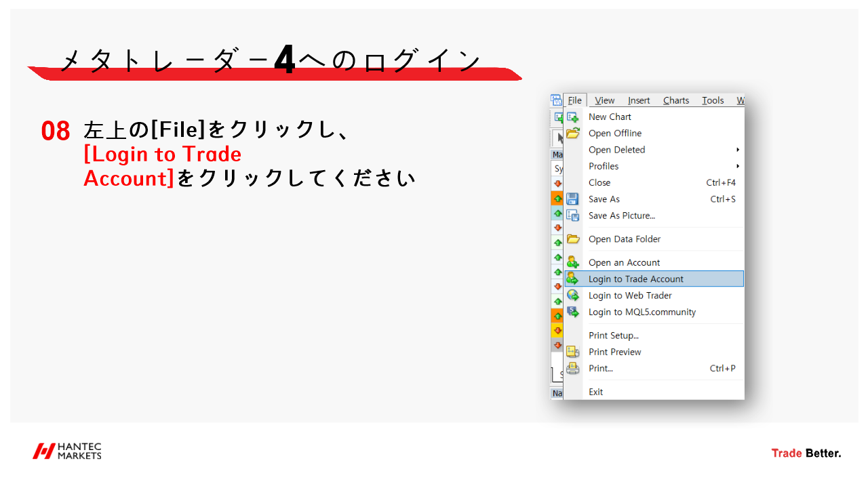Click the Save As diskette icon
The width and height of the screenshot is (868, 488).
(574, 199)
